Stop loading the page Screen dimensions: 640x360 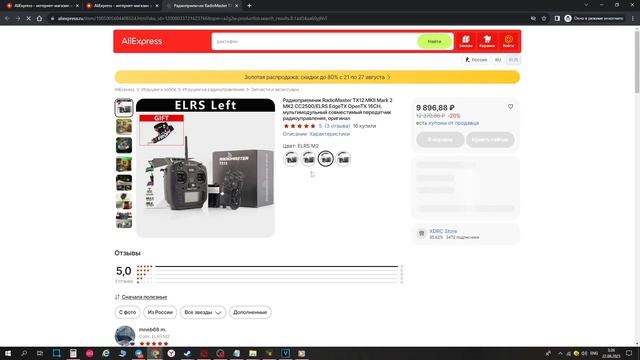[x=29, y=18]
